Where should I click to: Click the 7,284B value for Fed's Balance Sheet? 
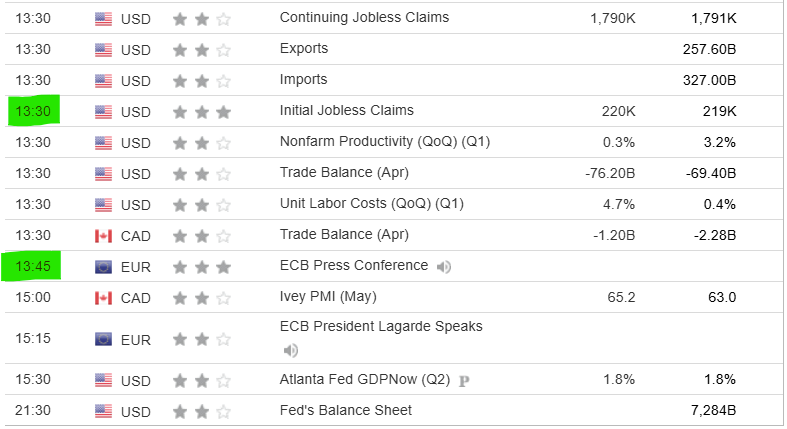[x=714, y=410]
